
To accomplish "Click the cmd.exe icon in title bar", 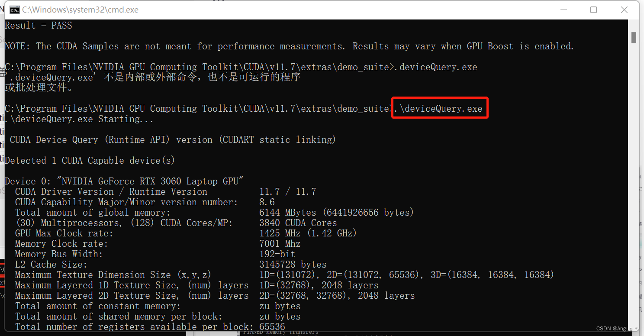I will (14, 10).
